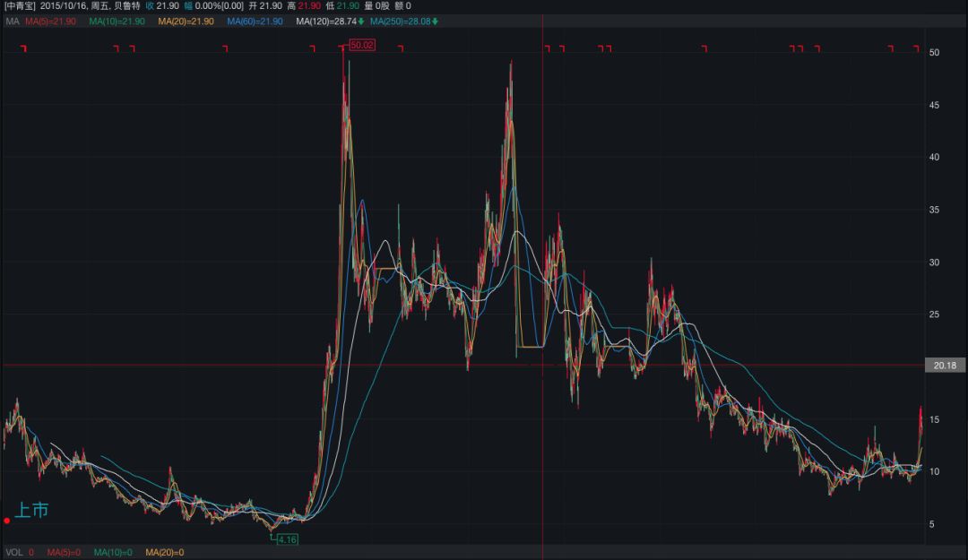Click the red 上市 listing dot marker
This screenshot has width=968, height=560.
7,521
